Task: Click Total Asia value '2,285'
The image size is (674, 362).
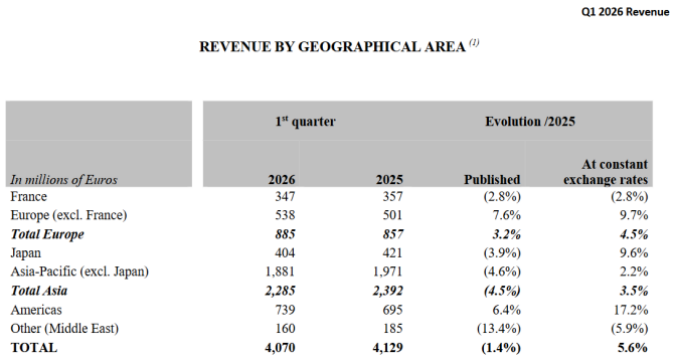Action: tap(280, 291)
